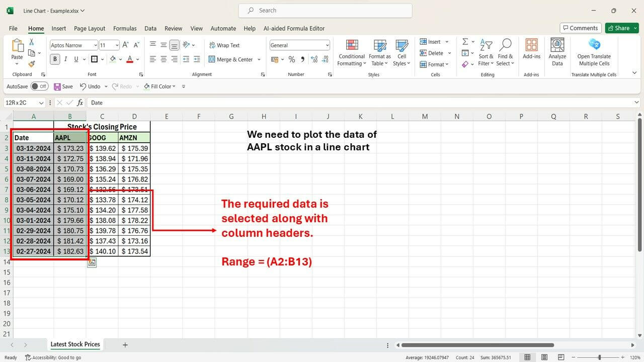Click the horizontal scrollbar at the bottom
Viewport: 644px width, 362px height.
(477, 345)
